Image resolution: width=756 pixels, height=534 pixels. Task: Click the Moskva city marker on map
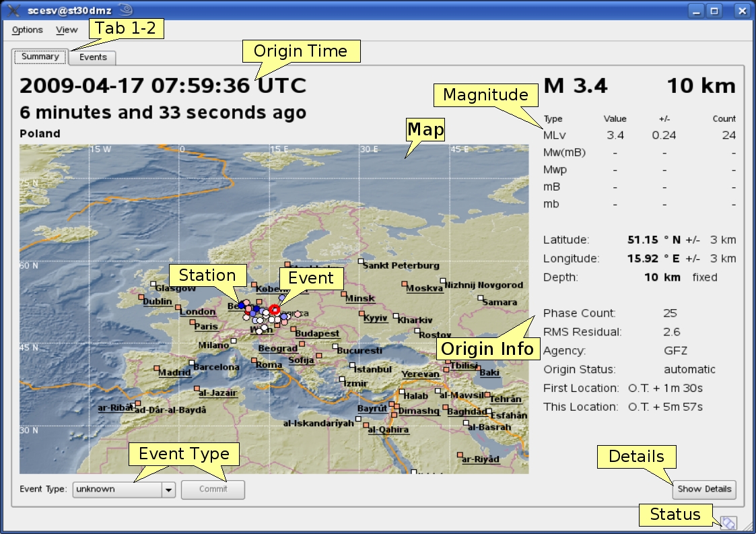click(x=405, y=284)
